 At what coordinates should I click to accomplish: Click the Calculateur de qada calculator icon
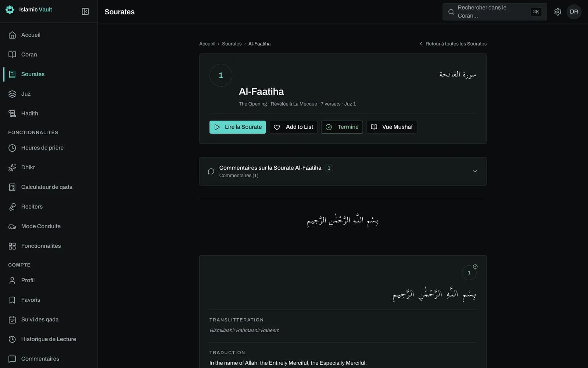click(x=12, y=187)
